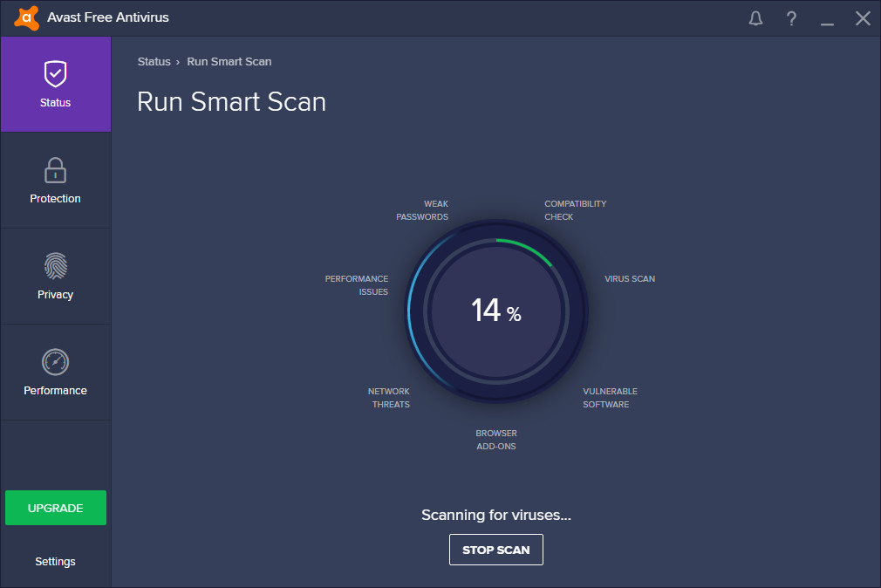Select the Virus Scan stage label
881x588 pixels.
[629, 279]
